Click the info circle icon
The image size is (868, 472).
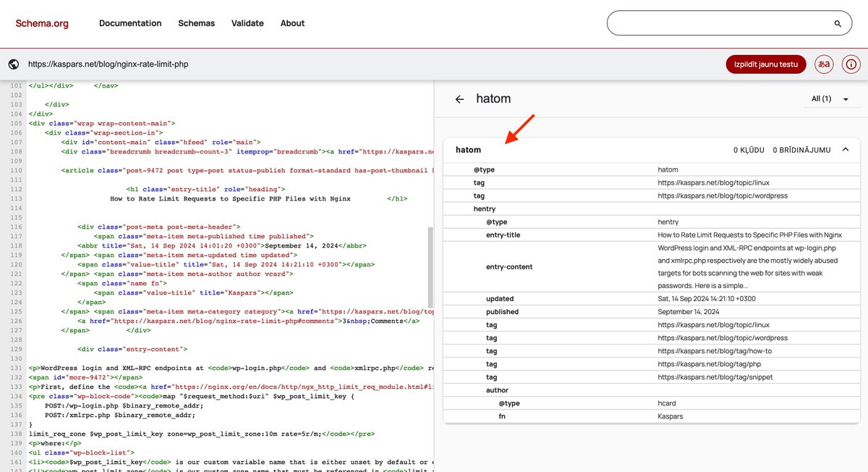[x=851, y=64]
